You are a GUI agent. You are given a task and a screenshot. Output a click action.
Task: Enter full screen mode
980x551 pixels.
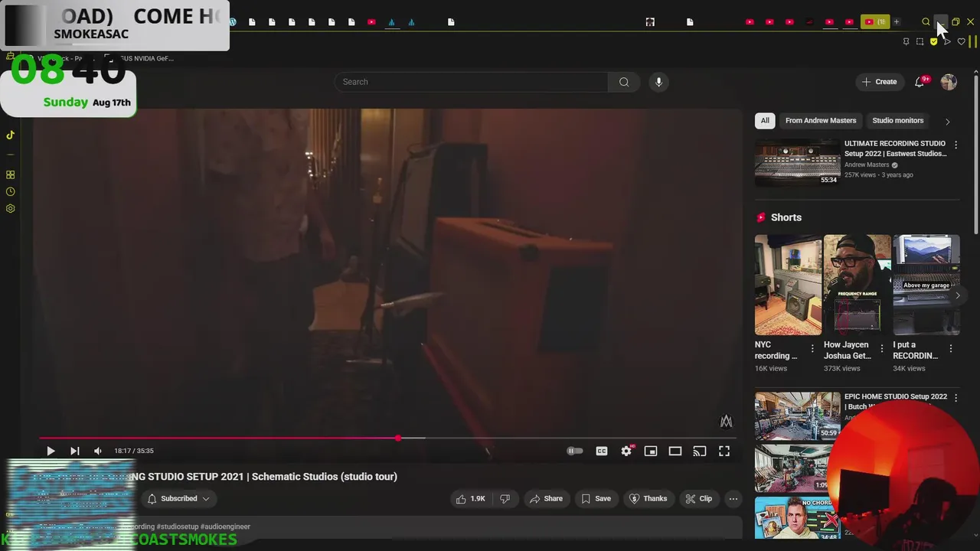point(724,451)
